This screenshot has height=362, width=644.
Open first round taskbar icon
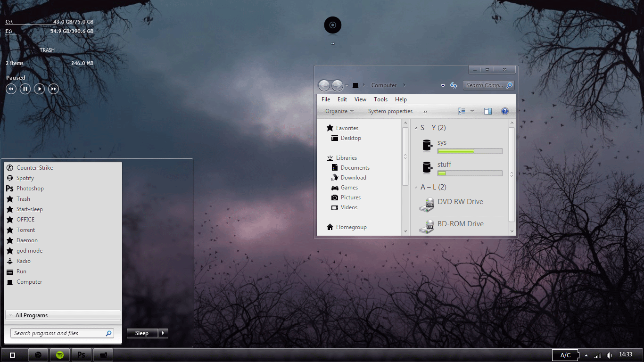click(x=38, y=355)
